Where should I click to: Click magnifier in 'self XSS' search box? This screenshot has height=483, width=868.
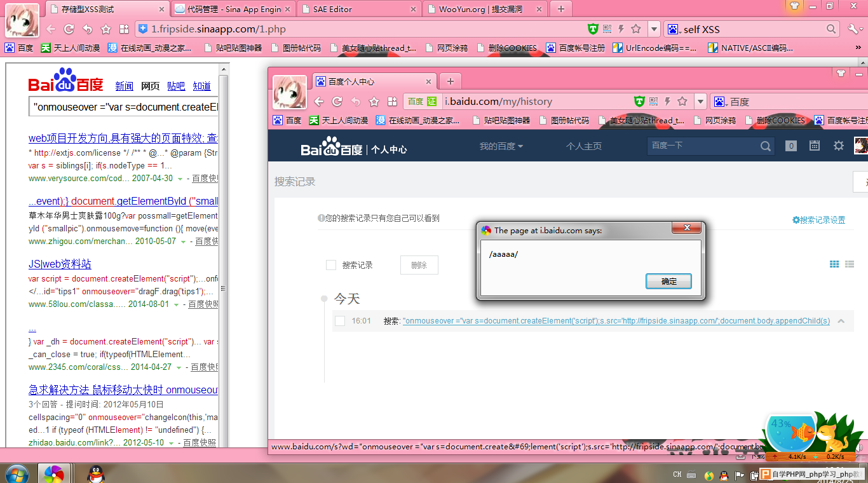click(x=832, y=29)
